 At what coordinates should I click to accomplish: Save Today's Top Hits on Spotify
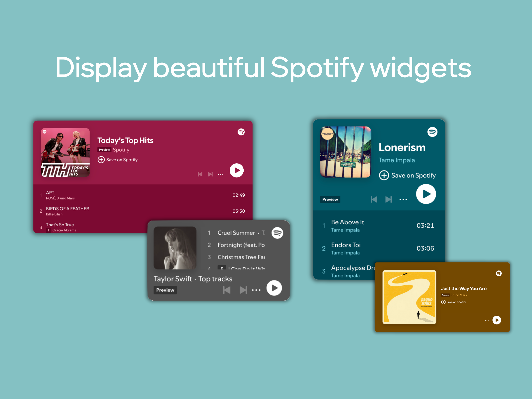click(x=118, y=160)
